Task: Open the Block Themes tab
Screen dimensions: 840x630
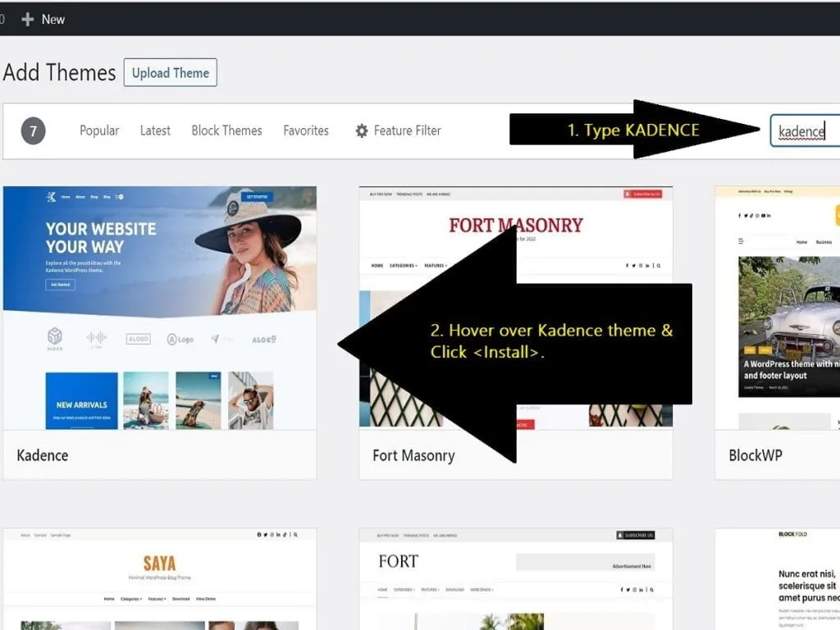Action: pos(226,130)
